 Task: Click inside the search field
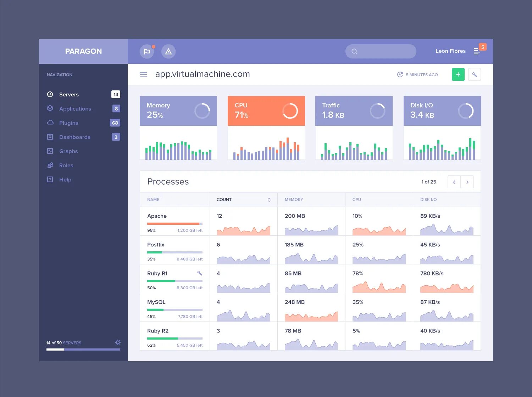click(x=381, y=51)
